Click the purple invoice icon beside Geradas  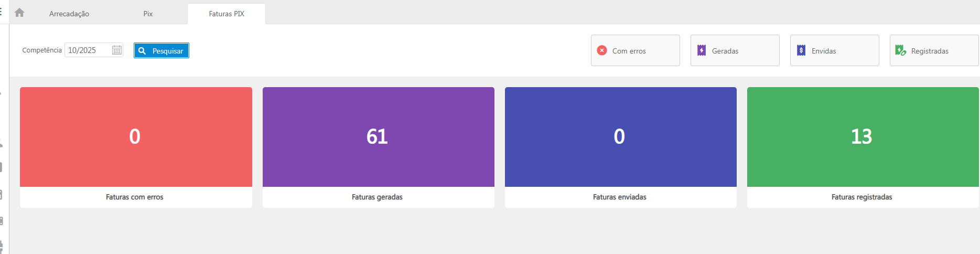pyautogui.click(x=702, y=50)
